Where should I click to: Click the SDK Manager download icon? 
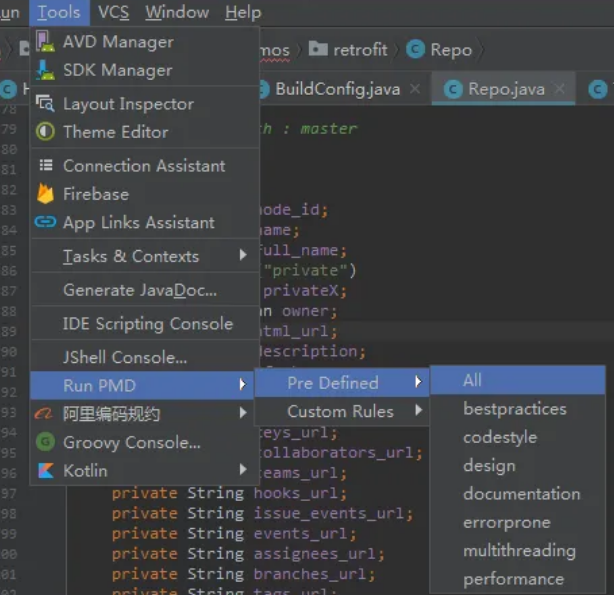[x=45, y=70]
